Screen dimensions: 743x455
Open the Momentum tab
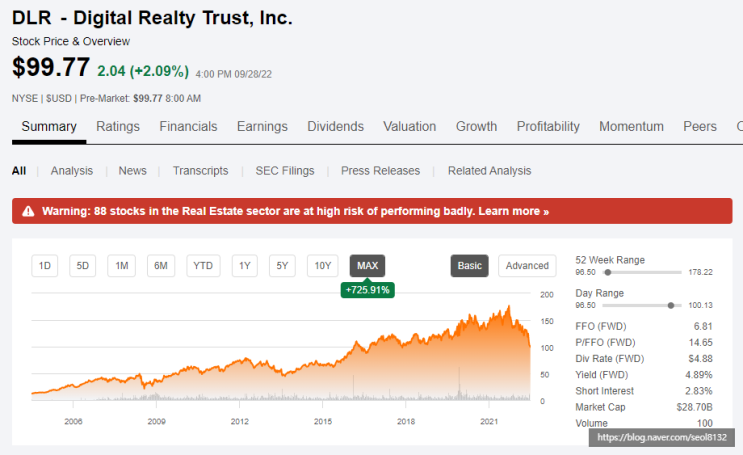coord(631,127)
